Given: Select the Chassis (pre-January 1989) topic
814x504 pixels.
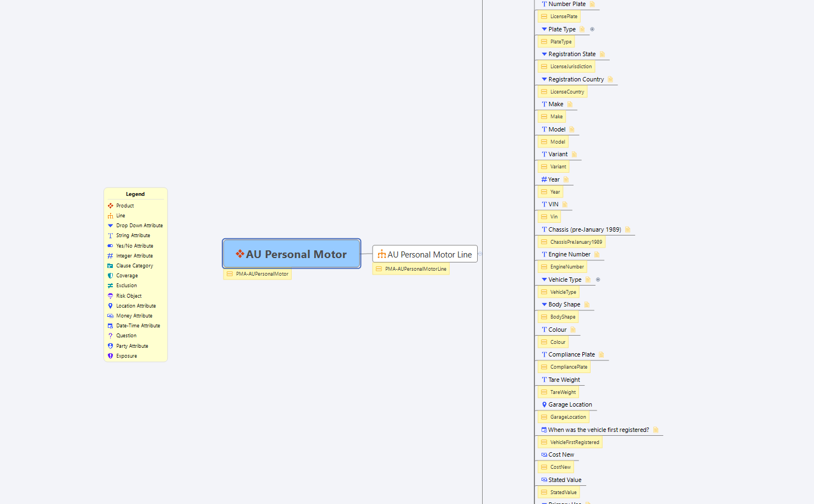Looking at the screenshot, I should [584, 230].
